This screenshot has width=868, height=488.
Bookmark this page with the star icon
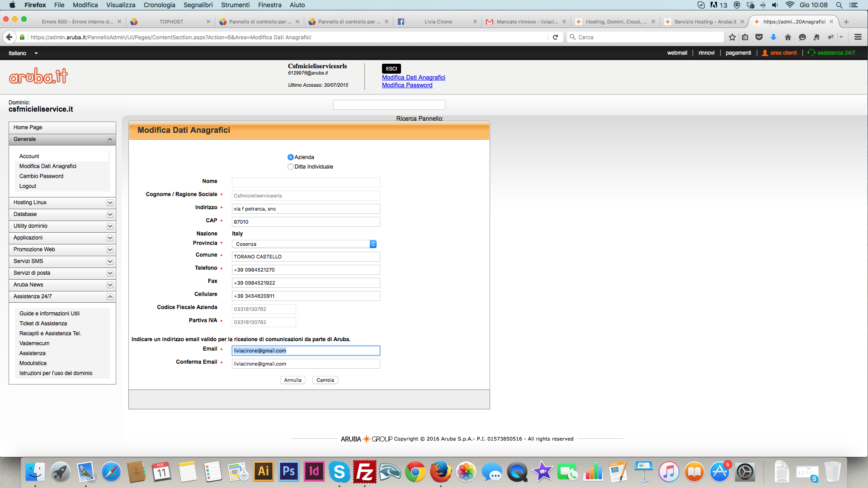click(732, 37)
